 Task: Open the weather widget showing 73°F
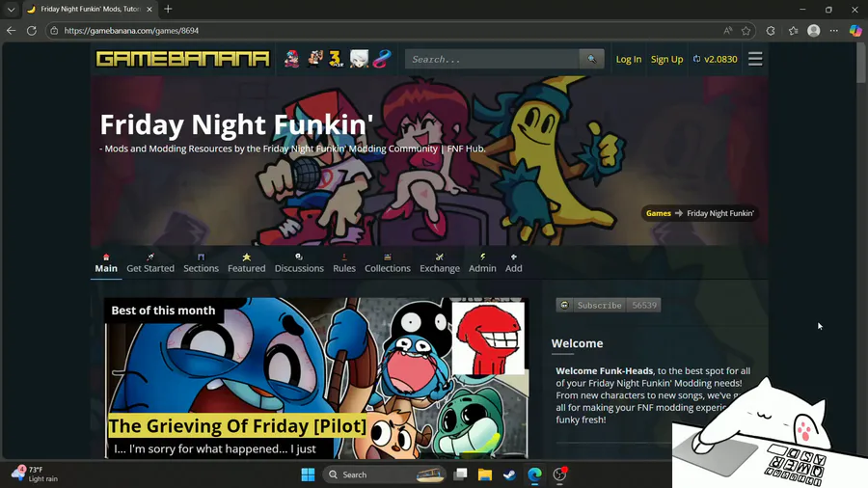tap(35, 474)
